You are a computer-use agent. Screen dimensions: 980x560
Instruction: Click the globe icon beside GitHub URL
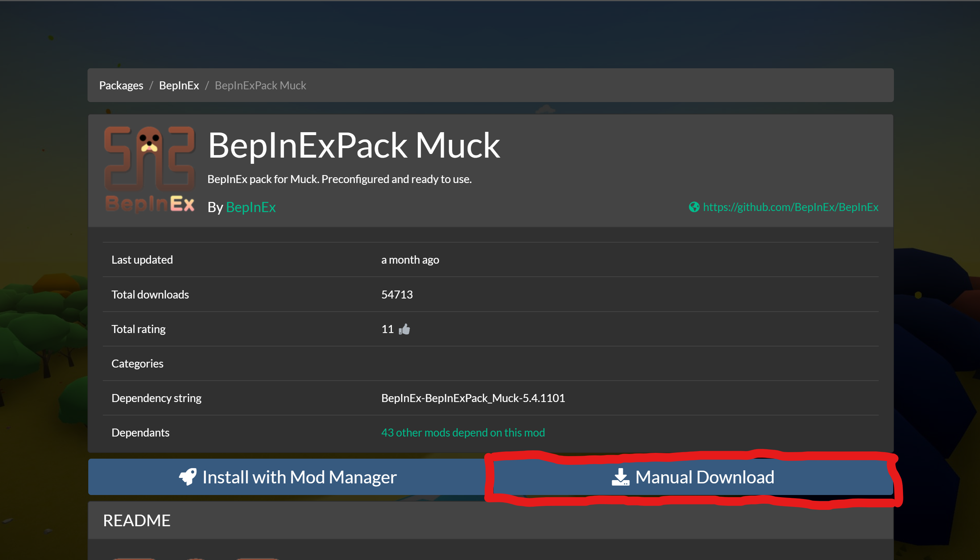point(694,207)
